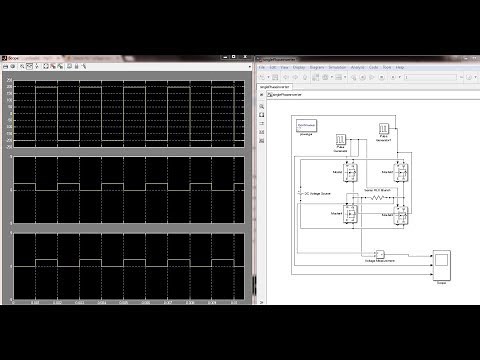480x360 pixels.
Task: Toggle the floating scope icon
Action: coord(69,67)
